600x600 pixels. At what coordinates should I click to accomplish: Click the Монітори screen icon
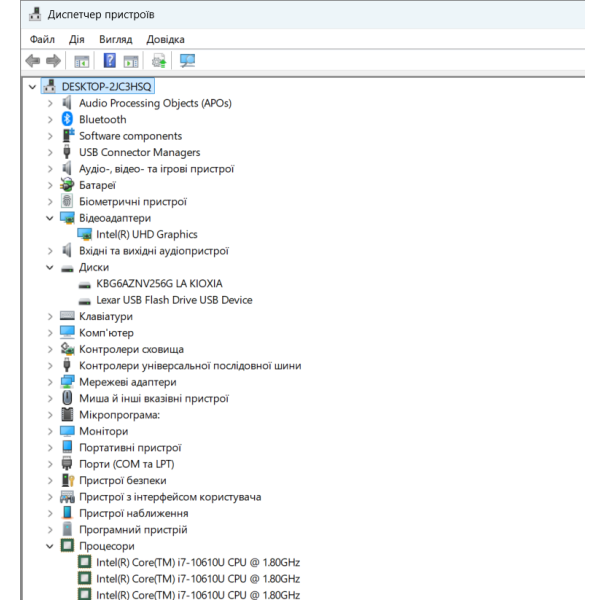(67, 431)
